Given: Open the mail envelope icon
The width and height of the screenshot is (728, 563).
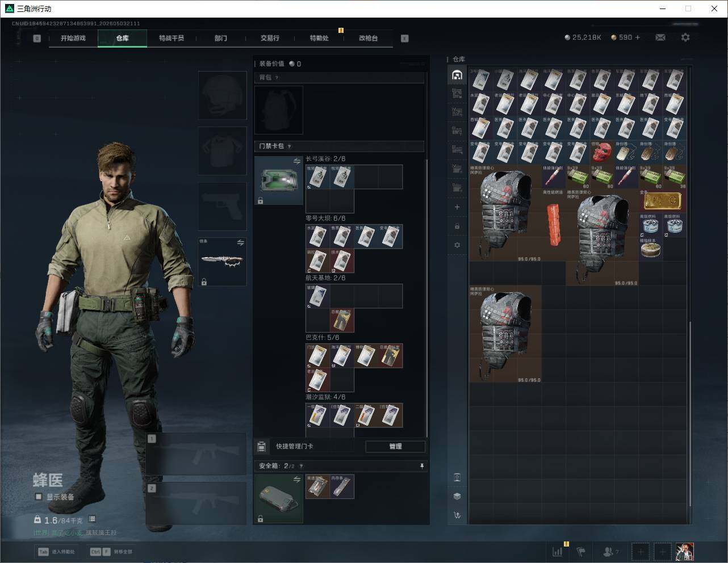Looking at the screenshot, I should tap(660, 37).
